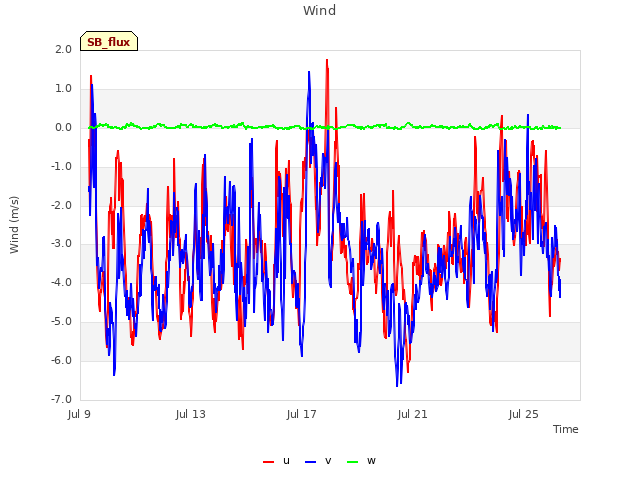Click the 2.0 y-axis tick value
This screenshot has width=640, height=480.
tap(63, 49)
